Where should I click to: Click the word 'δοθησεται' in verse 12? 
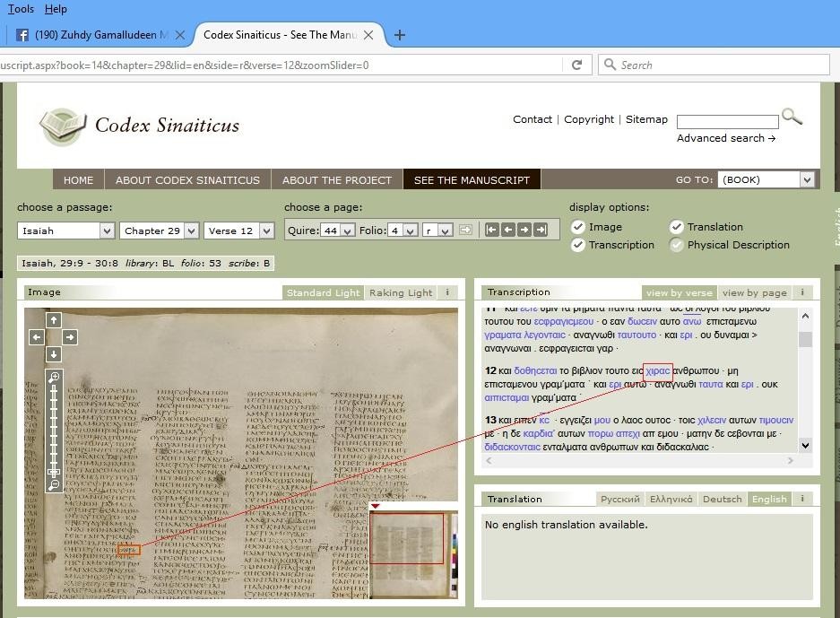click(535, 371)
